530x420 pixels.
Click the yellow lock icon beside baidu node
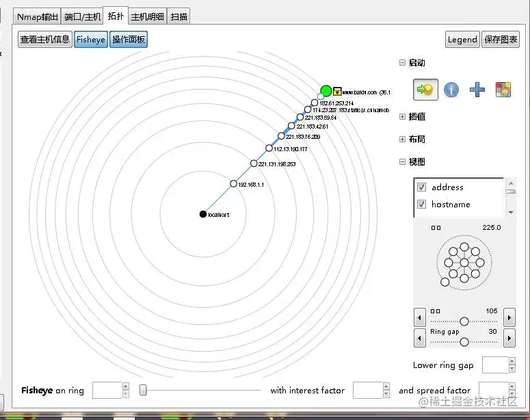pyautogui.click(x=337, y=91)
